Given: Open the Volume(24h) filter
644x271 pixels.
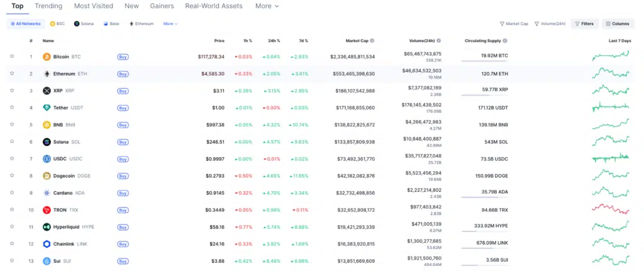Looking at the screenshot, I should coord(550,24).
